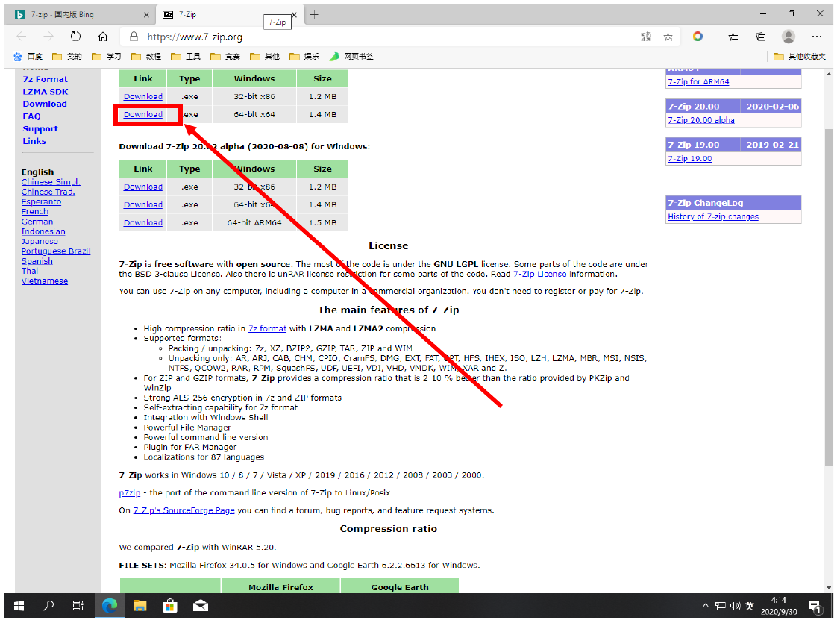Expand the 其他收藏夹 favorites folder
This screenshot has width=840, height=623.
(800, 57)
